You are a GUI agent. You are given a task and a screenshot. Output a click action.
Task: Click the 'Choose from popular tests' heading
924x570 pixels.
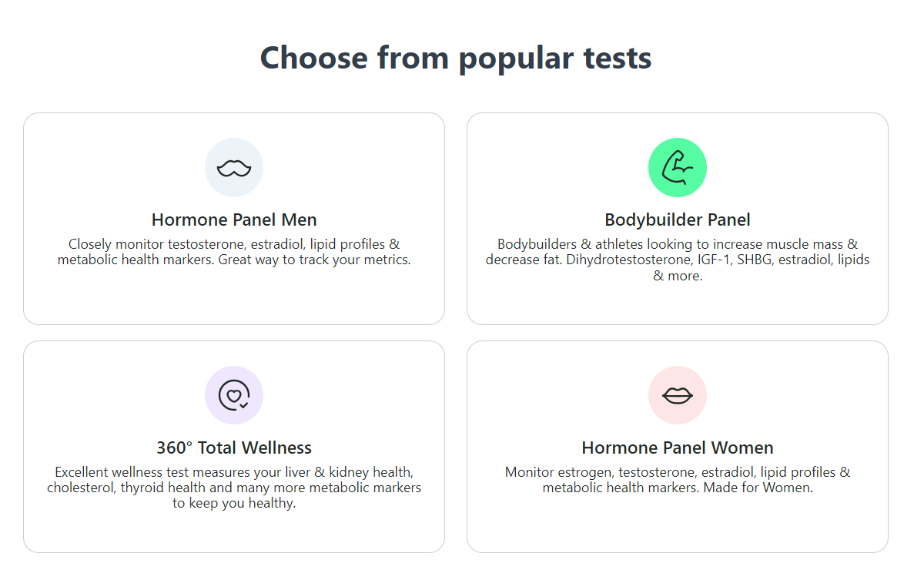click(x=456, y=58)
